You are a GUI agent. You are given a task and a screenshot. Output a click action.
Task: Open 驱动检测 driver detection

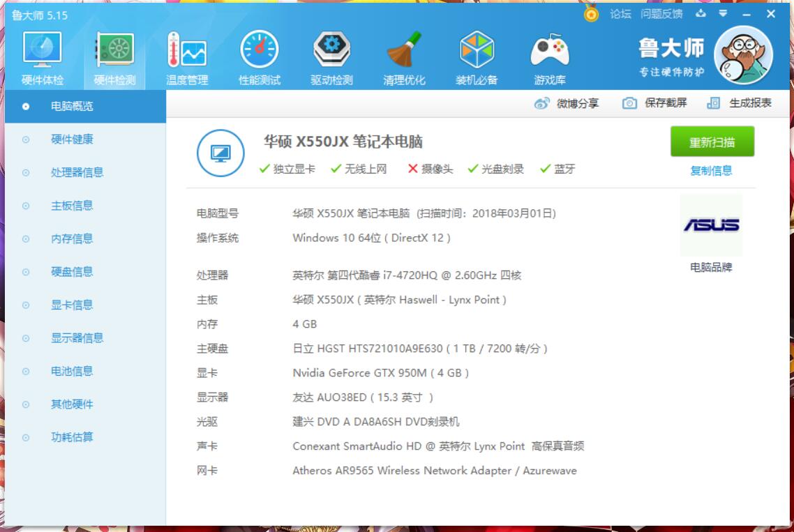(331, 58)
